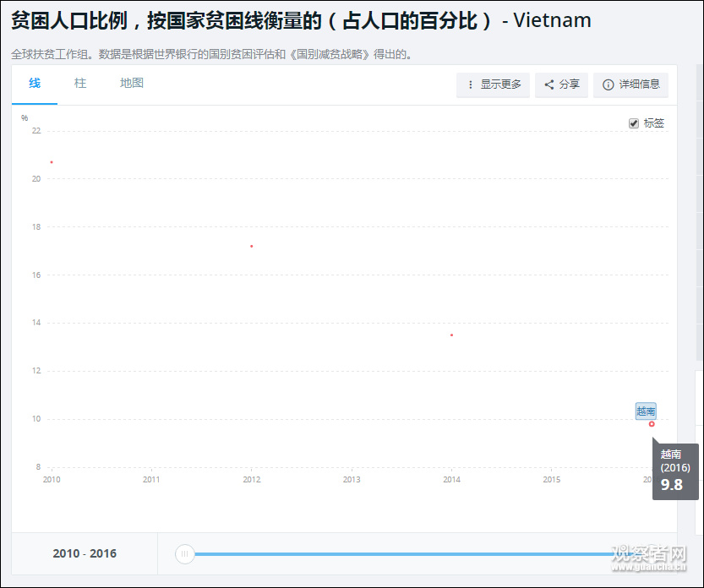This screenshot has height=588, width=704.
Task: Open 详细信息 details button
Action: click(x=630, y=84)
